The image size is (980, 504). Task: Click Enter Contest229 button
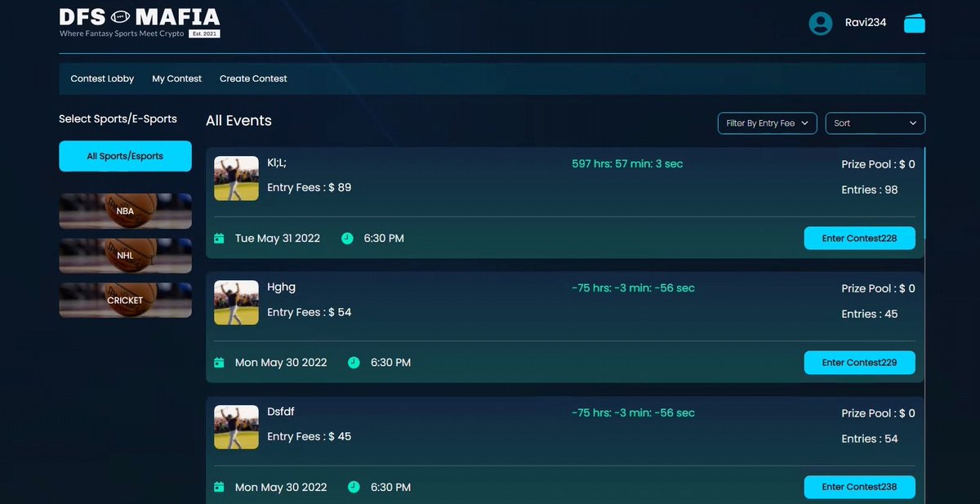pyautogui.click(x=859, y=363)
